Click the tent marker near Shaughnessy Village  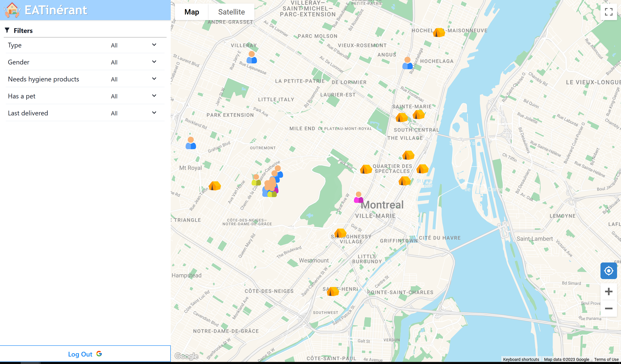(x=340, y=233)
